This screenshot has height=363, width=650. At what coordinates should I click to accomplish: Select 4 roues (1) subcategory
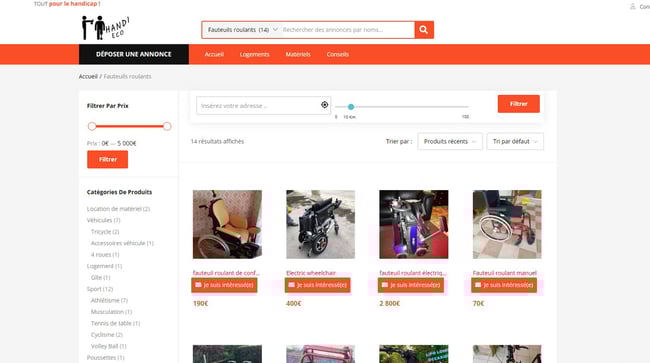(x=105, y=254)
